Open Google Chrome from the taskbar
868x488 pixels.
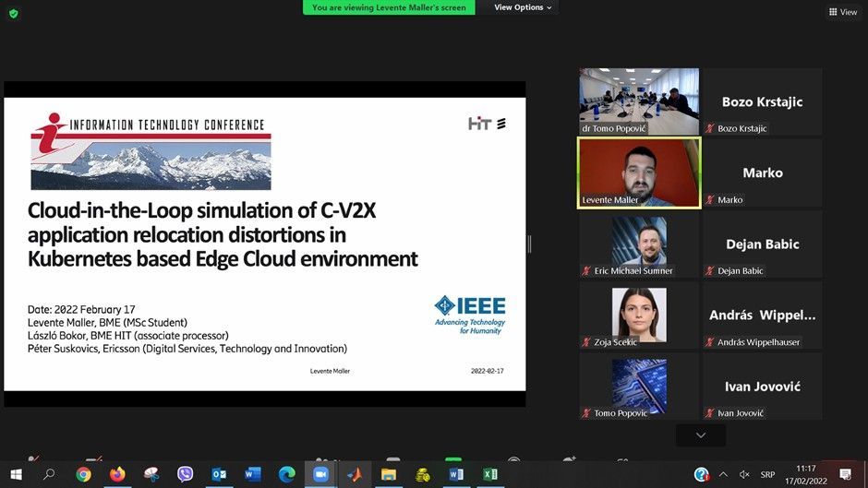click(x=84, y=474)
